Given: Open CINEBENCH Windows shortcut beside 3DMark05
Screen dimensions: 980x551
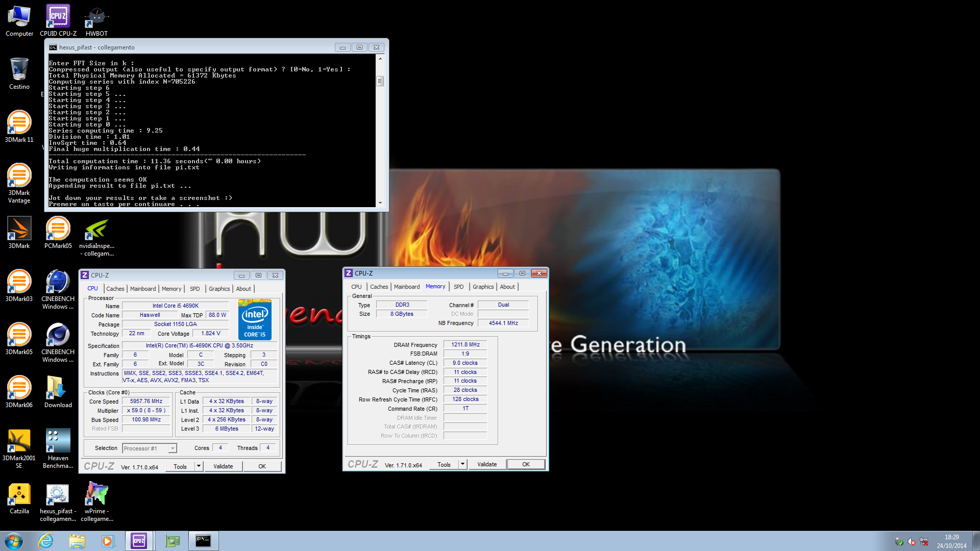Looking at the screenshot, I should pos(58,343).
